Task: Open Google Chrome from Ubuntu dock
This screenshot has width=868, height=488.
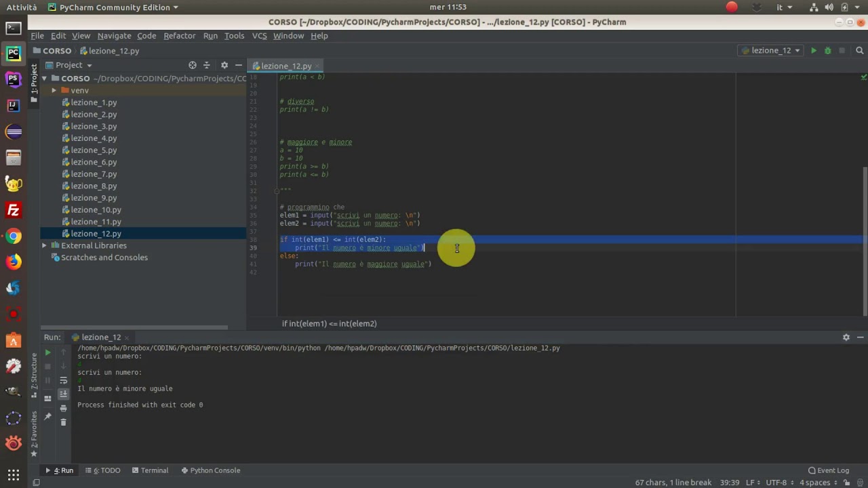Action: 14,237
